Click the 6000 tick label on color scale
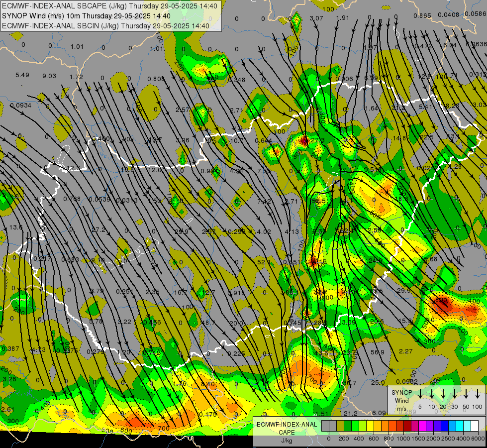 478,439
